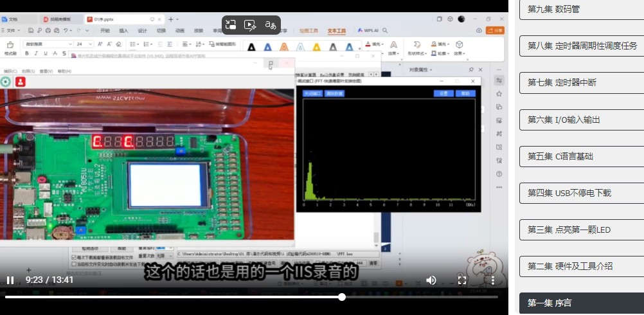Open the 文件 menu in WPS

tap(11, 30)
